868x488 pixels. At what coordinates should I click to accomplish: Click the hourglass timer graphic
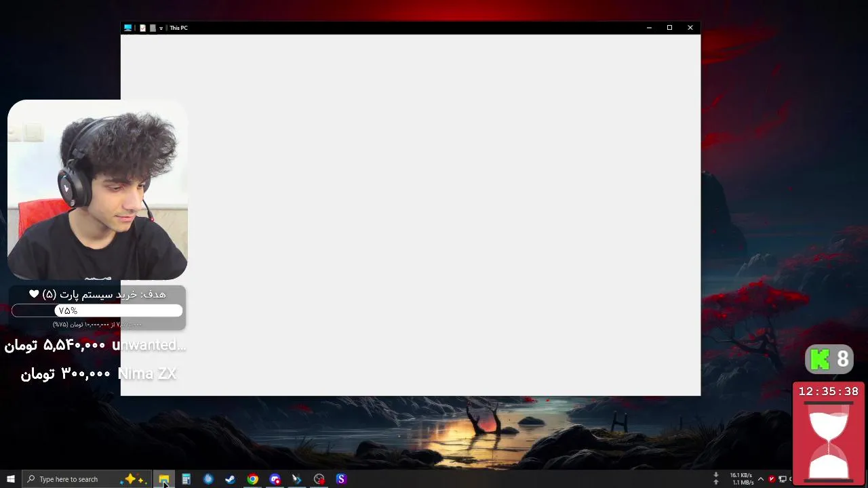click(x=829, y=441)
